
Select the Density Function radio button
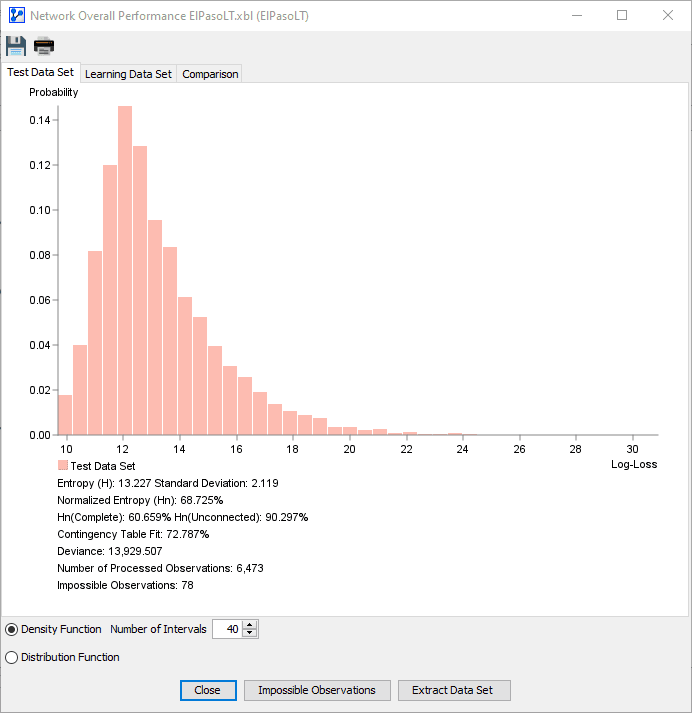pos(11,630)
